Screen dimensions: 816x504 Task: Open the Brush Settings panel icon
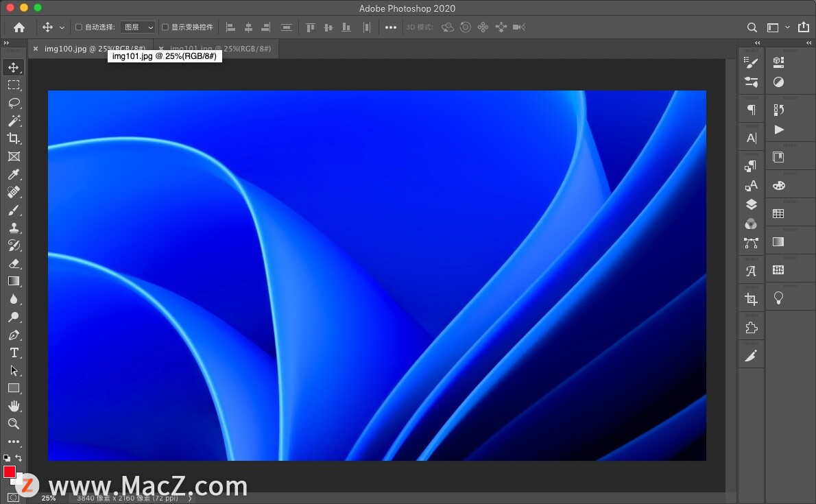click(x=751, y=62)
